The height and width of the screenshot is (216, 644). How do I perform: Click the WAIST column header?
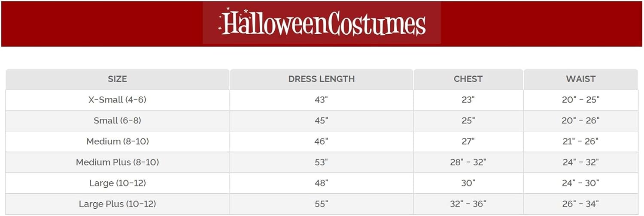(x=580, y=79)
